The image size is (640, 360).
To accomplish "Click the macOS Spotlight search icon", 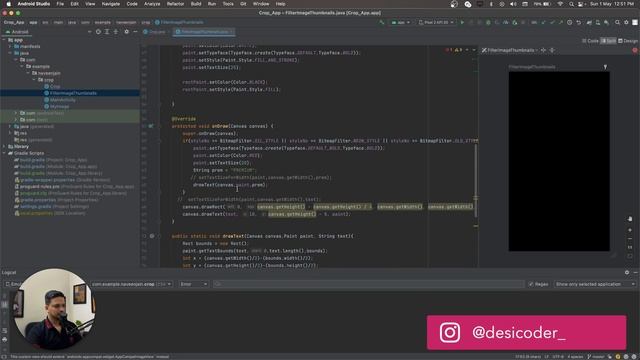I will [x=571, y=4].
